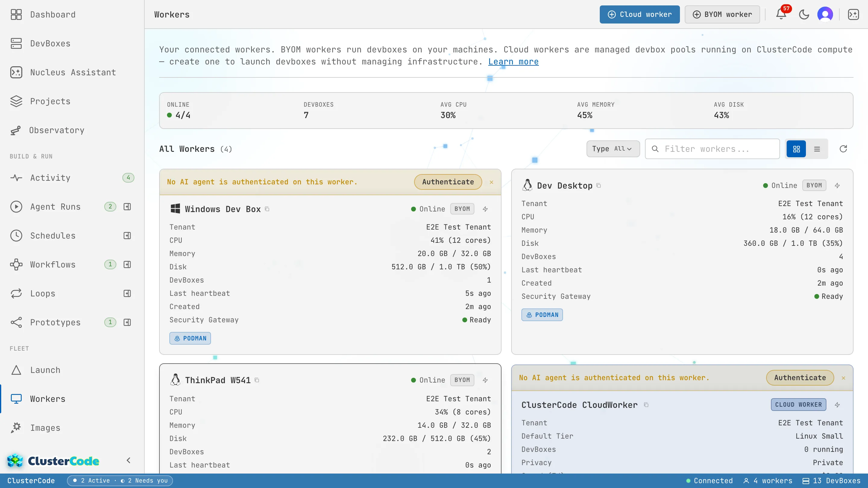This screenshot has height=488, width=868.
Task: Click the Launch triangle icon
Action: (x=16, y=370)
